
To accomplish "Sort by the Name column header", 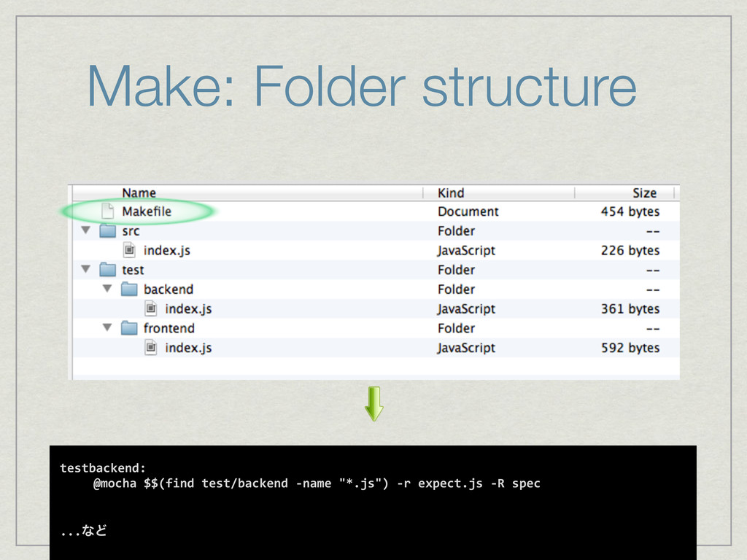I will coord(139,192).
